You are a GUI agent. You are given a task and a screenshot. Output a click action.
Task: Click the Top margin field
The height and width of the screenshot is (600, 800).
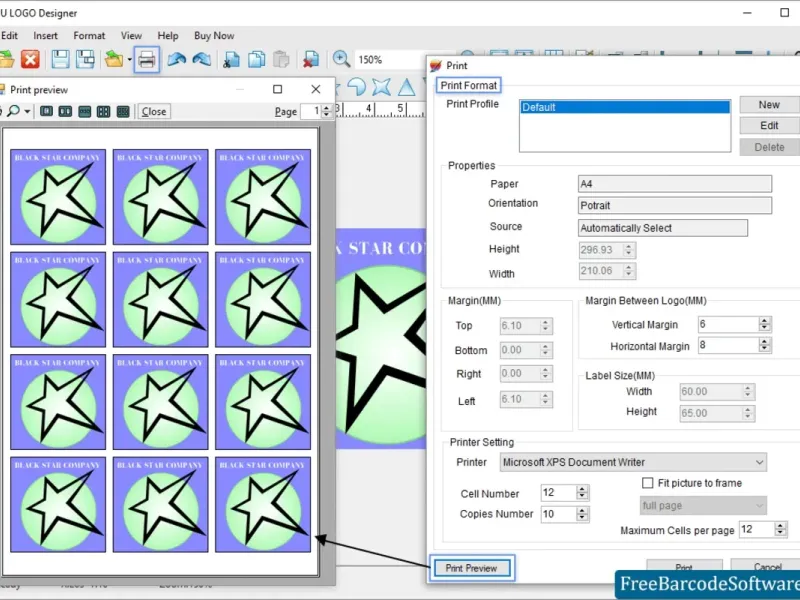(526, 326)
